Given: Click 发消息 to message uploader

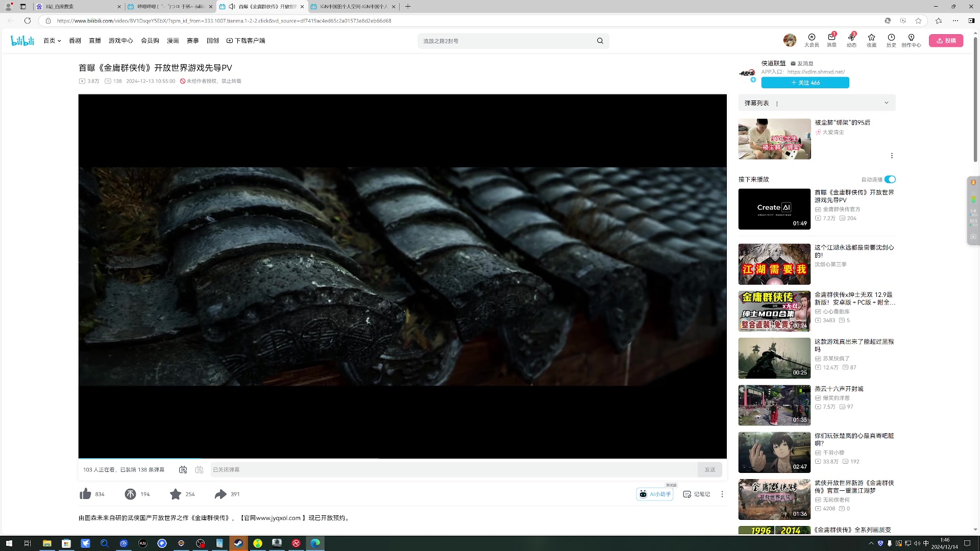Looking at the screenshot, I should click(x=802, y=64).
